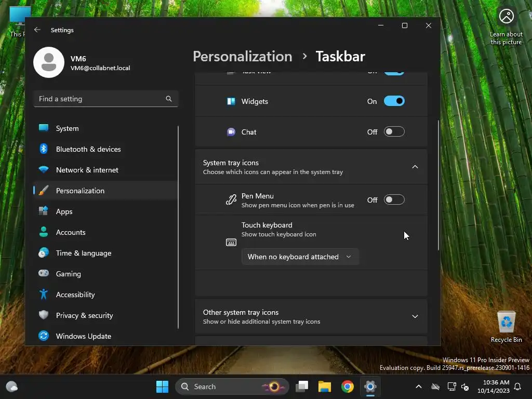This screenshot has height=399, width=532.
Task: Click Learn about this picture desktop icon
Action: [506, 26]
